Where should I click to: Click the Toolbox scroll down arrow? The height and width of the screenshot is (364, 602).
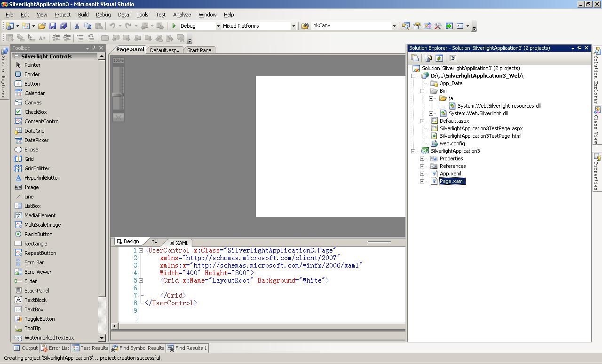(102, 338)
